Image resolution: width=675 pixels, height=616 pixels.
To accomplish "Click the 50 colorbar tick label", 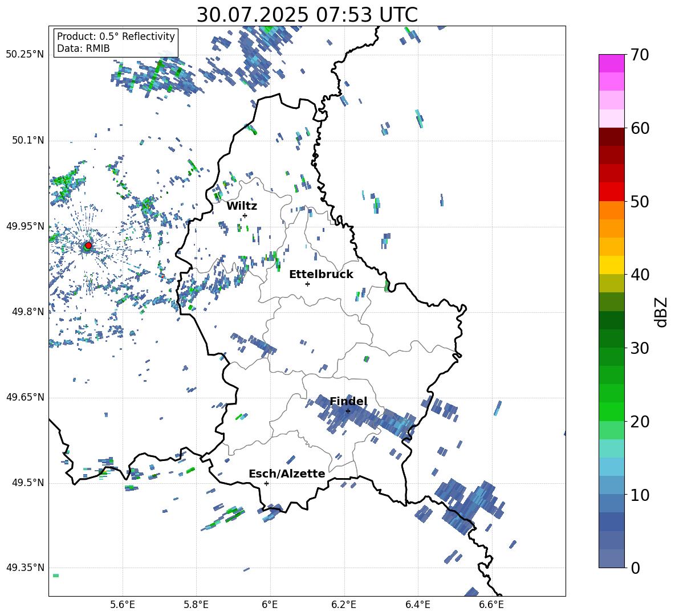I will click(640, 201).
